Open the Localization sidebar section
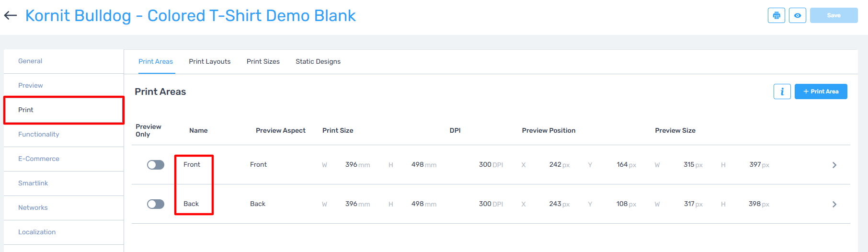 (x=37, y=232)
